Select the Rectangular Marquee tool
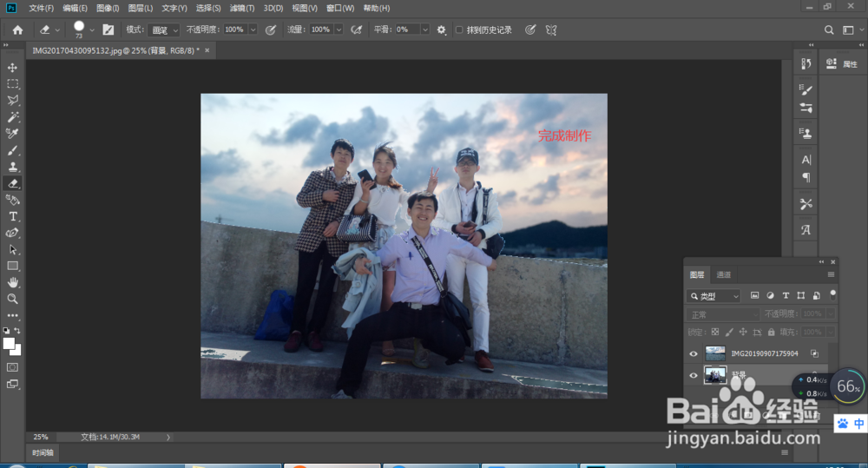 12,84
